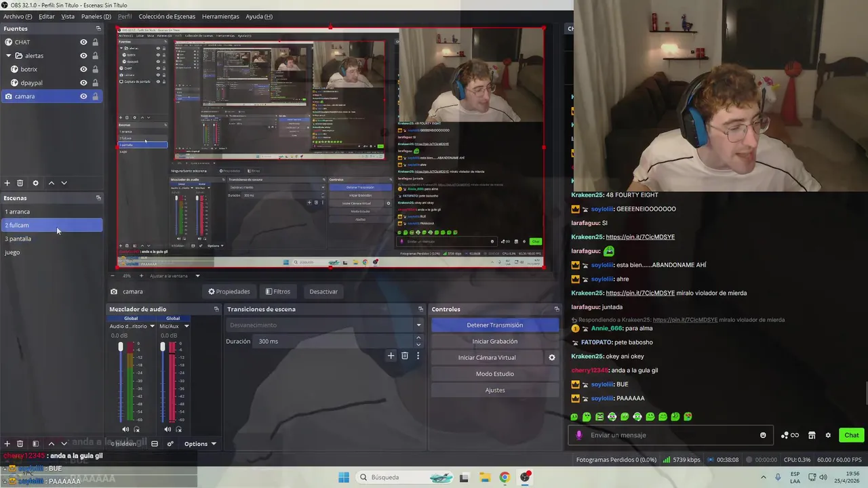Screen dimensions: 868x488
Task: Zoom in the preview with the plus icon
Action: tap(141, 276)
